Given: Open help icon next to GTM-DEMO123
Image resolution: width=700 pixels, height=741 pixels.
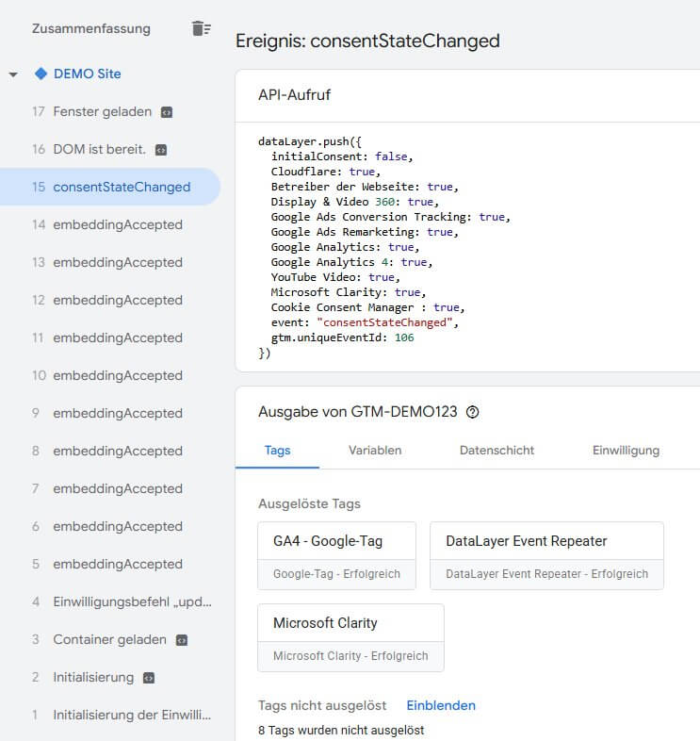Looking at the screenshot, I should (472, 412).
